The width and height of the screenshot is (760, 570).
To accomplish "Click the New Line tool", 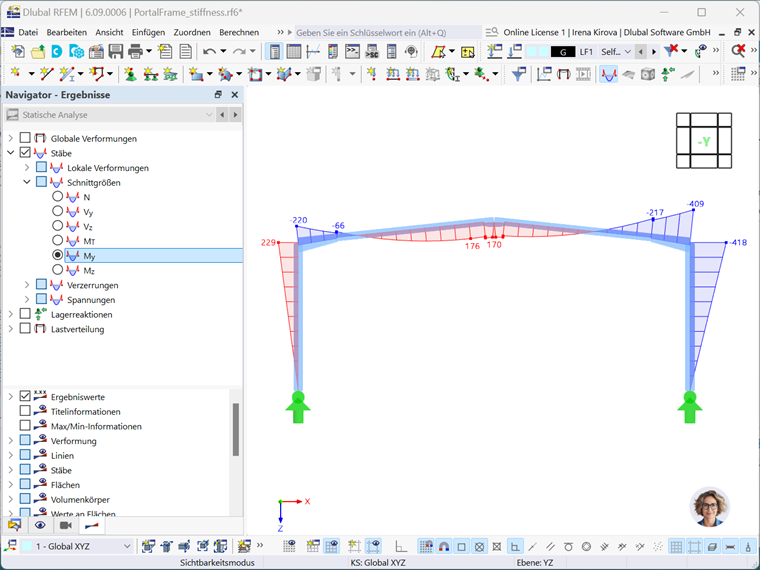I will coord(47,74).
